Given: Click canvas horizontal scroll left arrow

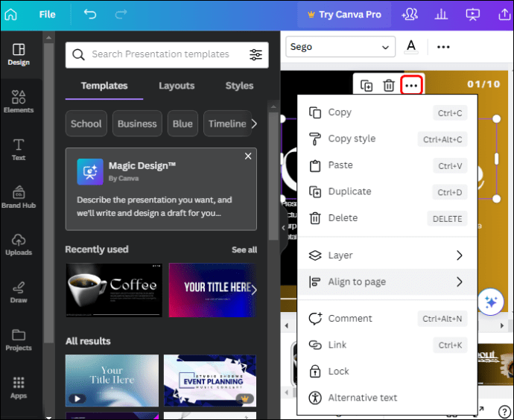Looking at the screenshot, I should (x=287, y=325).
